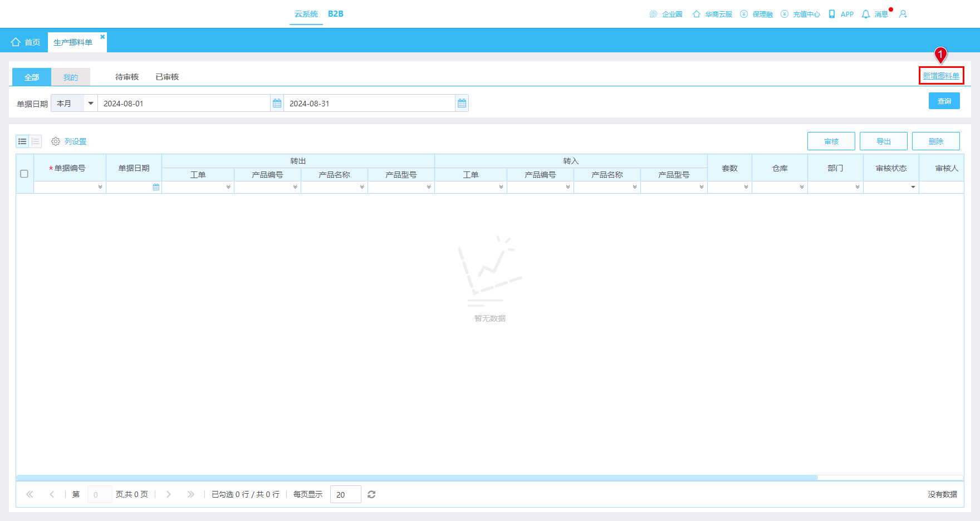This screenshot has width=980, height=521.
Task: Switch to the list view icon
Action: (22, 141)
